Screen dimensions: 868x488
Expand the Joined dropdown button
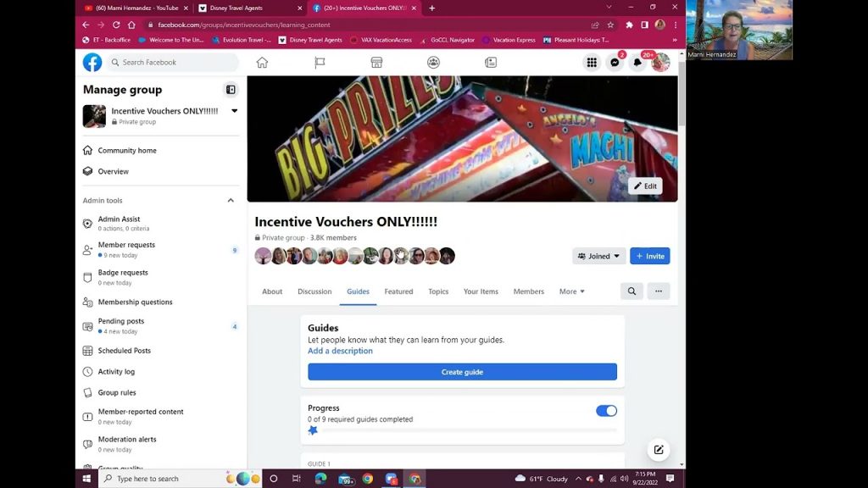598,256
